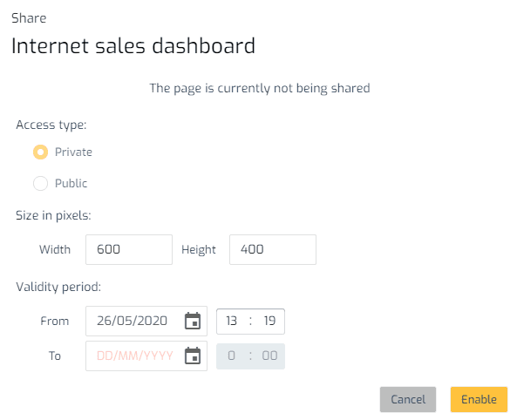Select the From time minutes value 19

click(x=269, y=321)
